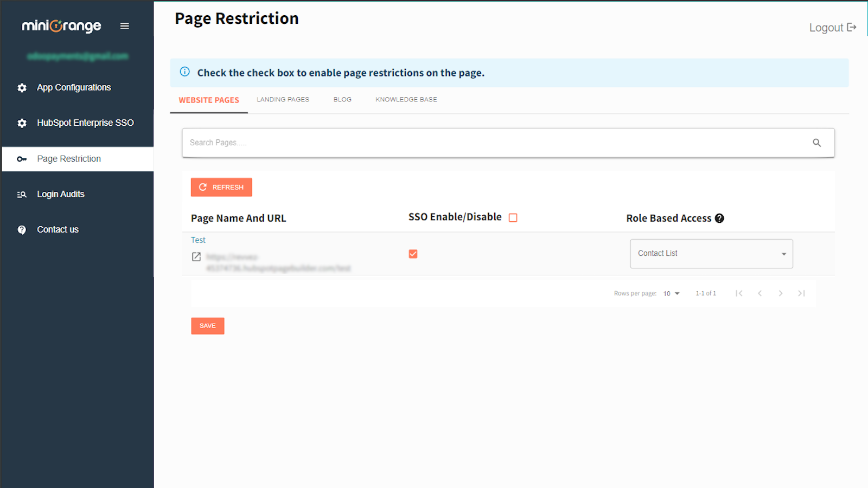Viewport: 868px width, 488px height.
Task: Change the rows per page value
Action: (x=671, y=293)
